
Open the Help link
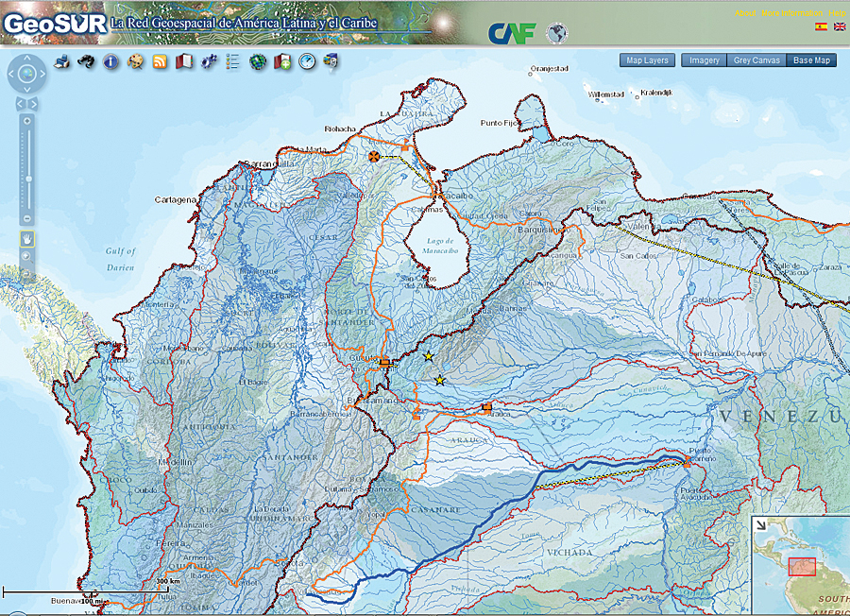[837, 13]
